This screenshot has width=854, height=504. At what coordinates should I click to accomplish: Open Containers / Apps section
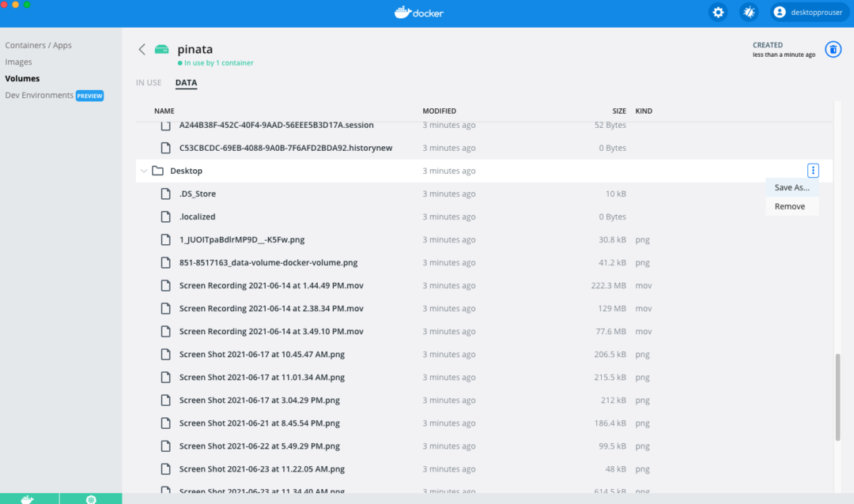(x=39, y=45)
